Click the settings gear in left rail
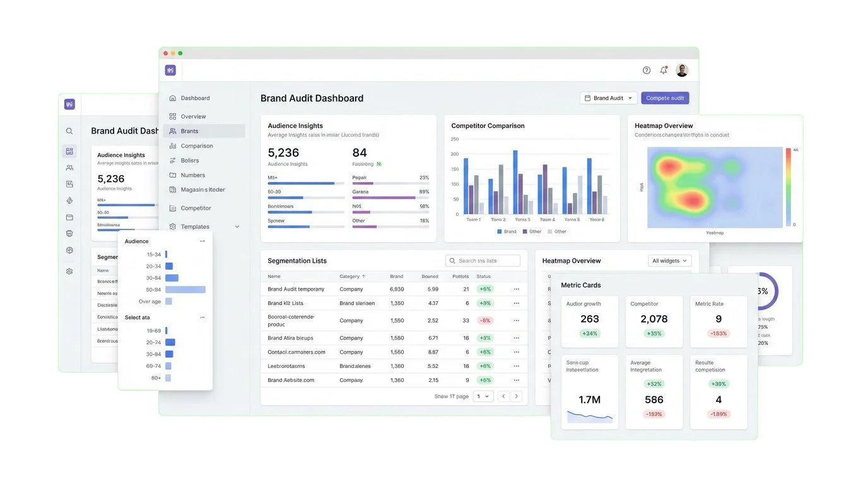 (69, 271)
